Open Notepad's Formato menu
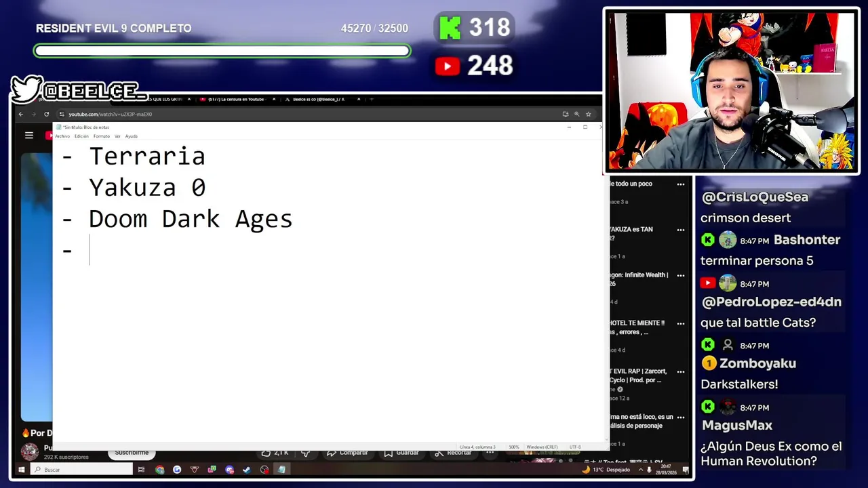This screenshot has height=488, width=868. (x=101, y=136)
